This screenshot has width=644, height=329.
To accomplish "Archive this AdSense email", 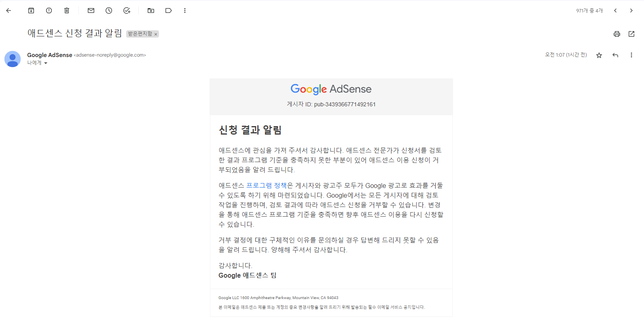I will 31,11.
